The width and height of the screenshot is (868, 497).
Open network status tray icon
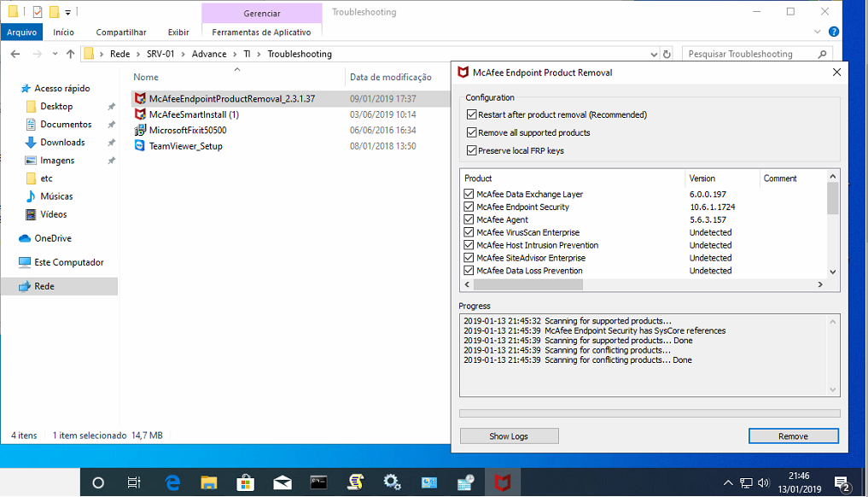pos(746,483)
